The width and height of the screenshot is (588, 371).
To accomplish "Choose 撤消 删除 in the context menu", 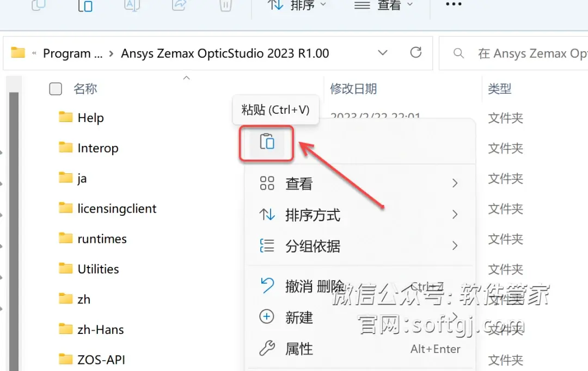I will [359, 286].
